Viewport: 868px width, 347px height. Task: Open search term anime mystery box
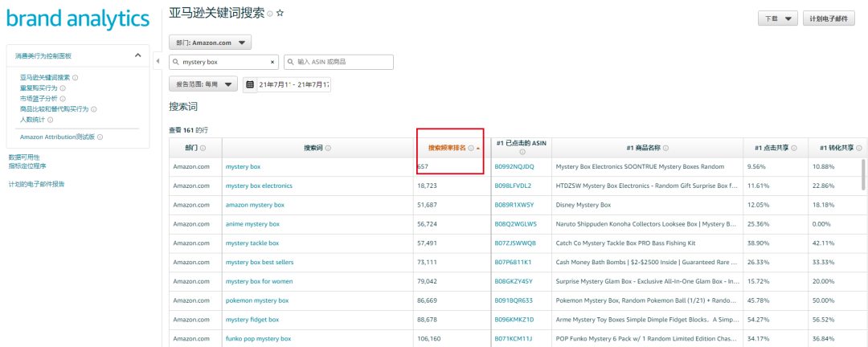252,224
